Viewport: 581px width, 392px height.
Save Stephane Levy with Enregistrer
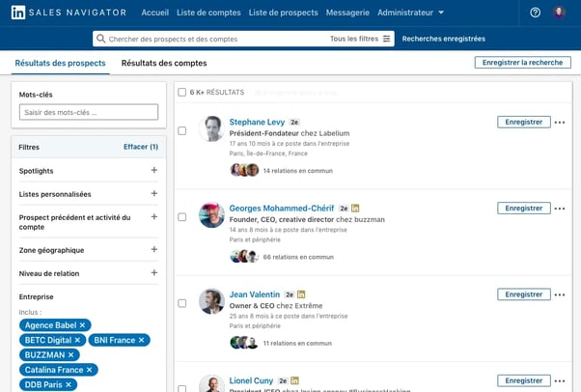(x=523, y=122)
